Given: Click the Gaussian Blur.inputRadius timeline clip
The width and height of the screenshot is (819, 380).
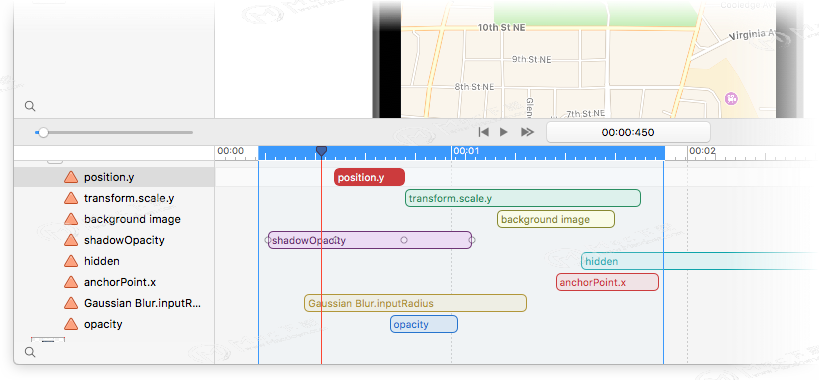Looking at the screenshot, I should (415, 303).
